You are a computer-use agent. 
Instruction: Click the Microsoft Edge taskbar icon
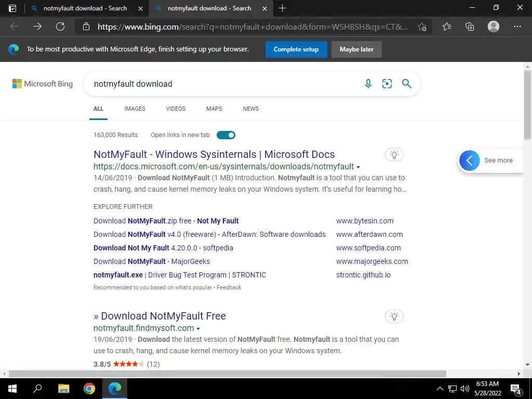tap(115, 389)
